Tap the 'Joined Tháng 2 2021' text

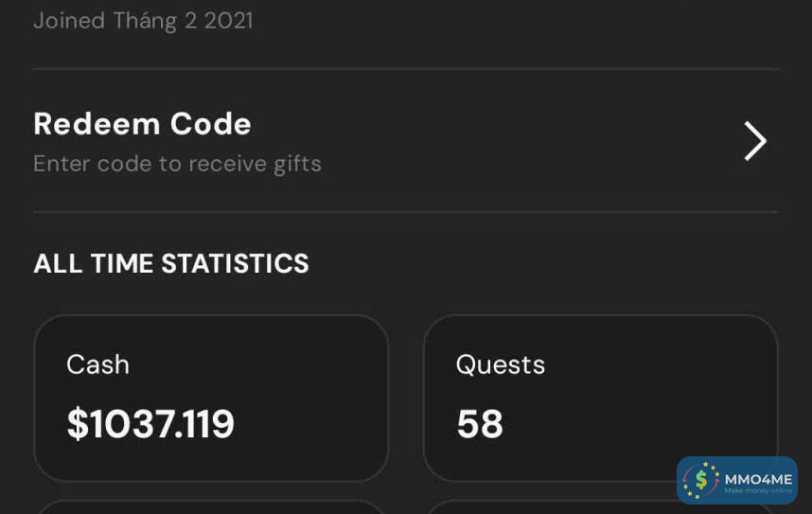pyautogui.click(x=143, y=20)
